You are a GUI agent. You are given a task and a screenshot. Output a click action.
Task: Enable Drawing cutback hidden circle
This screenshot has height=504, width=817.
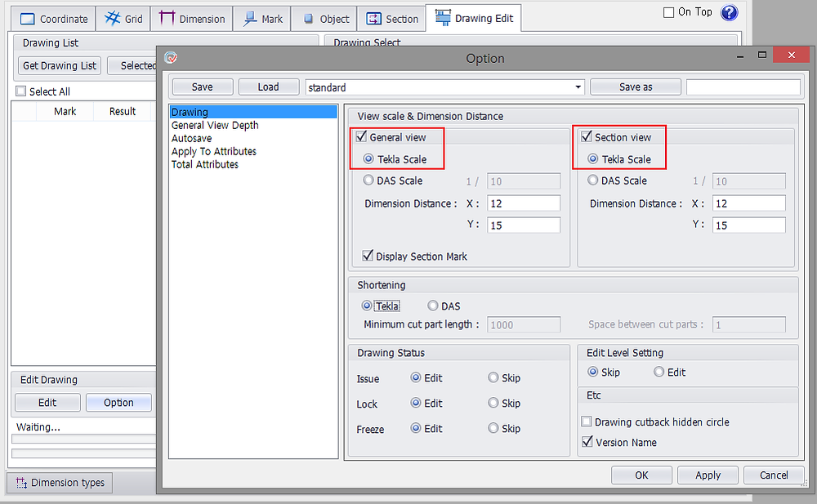click(586, 421)
